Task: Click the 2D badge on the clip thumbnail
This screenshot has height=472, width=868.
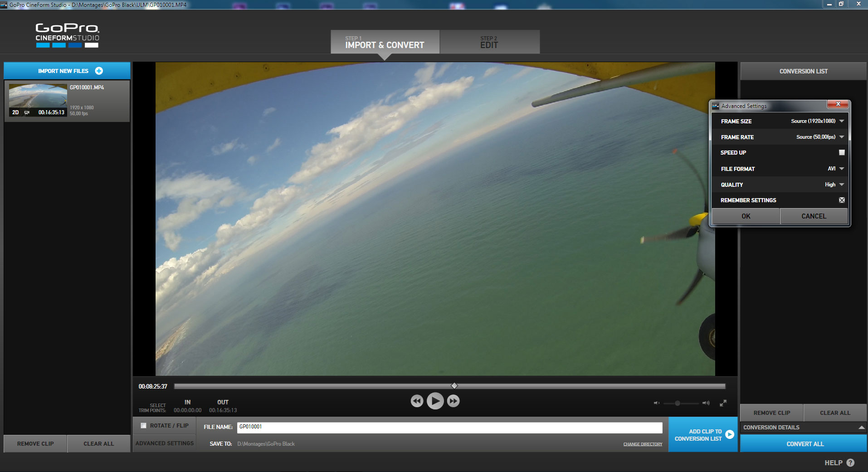Action: (15, 112)
